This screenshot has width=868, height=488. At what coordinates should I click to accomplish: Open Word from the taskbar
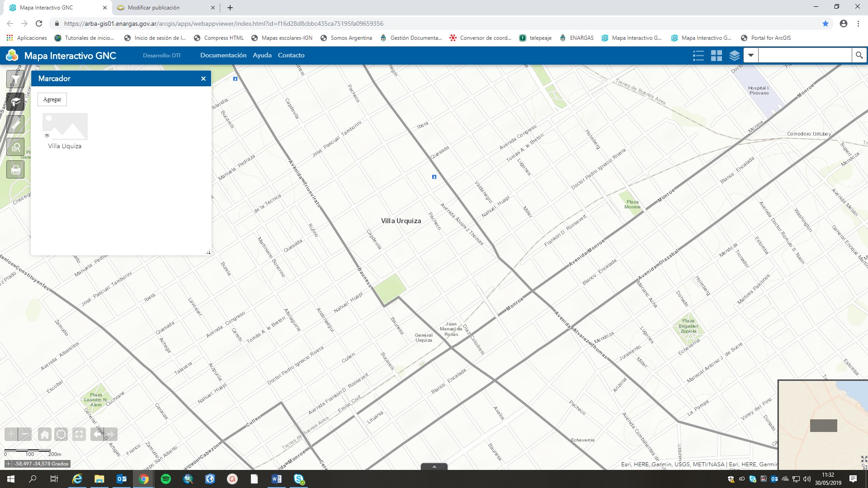[x=277, y=479]
